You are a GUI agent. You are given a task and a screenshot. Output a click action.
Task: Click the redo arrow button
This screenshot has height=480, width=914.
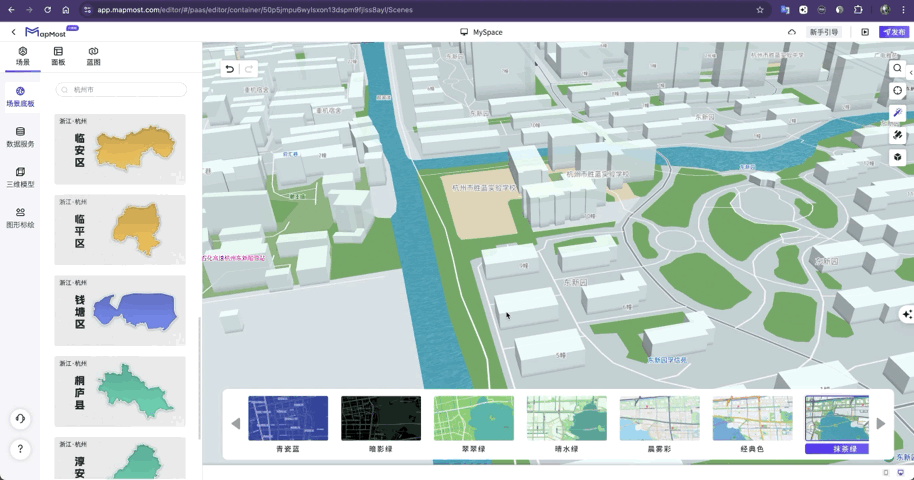pos(248,69)
